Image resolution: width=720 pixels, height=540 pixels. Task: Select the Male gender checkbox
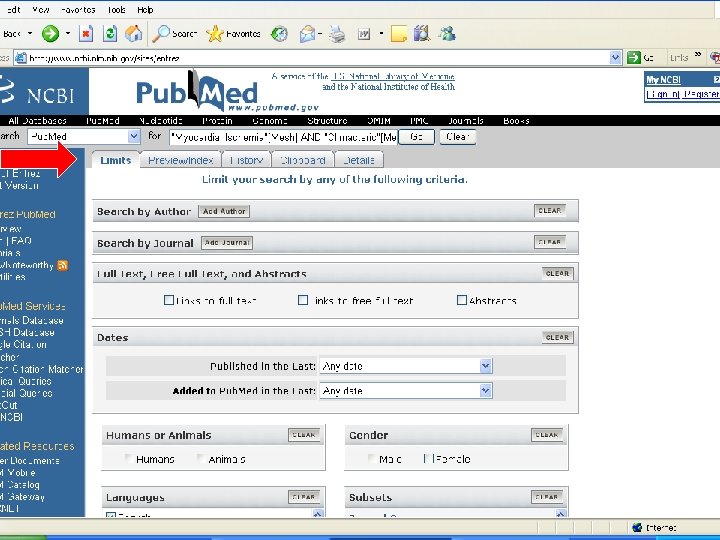point(372,458)
